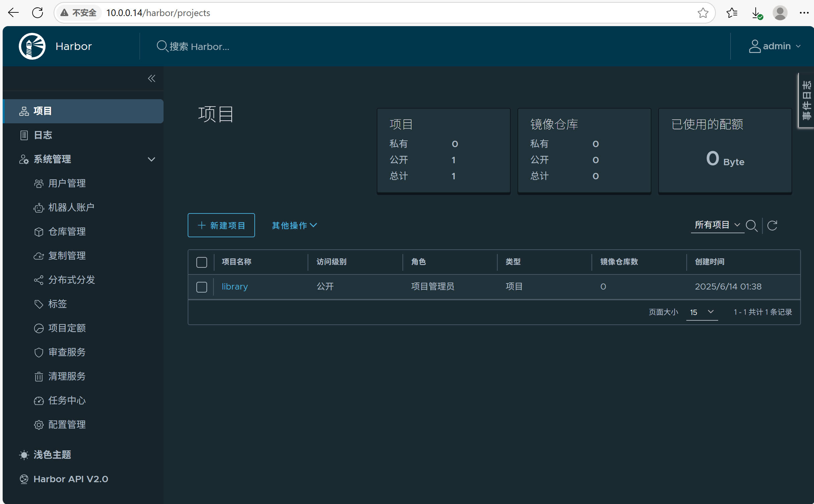Screen dimensions: 814x504
Task: Click the project list search magnifier icon
Action: coord(751,226)
